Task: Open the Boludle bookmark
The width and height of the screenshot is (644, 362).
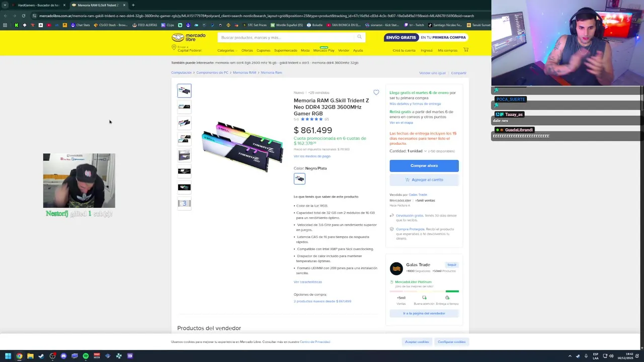Action: pos(315,25)
